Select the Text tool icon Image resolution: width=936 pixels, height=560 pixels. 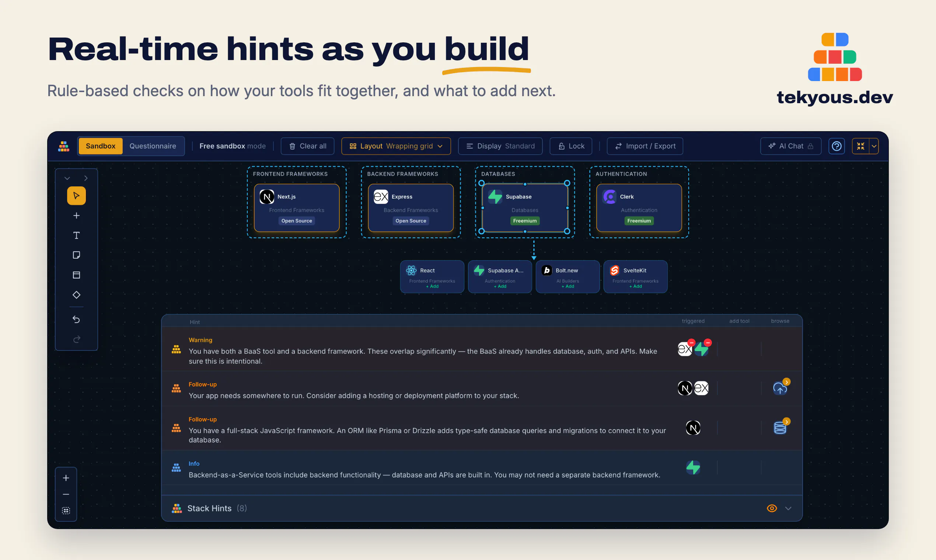click(76, 235)
